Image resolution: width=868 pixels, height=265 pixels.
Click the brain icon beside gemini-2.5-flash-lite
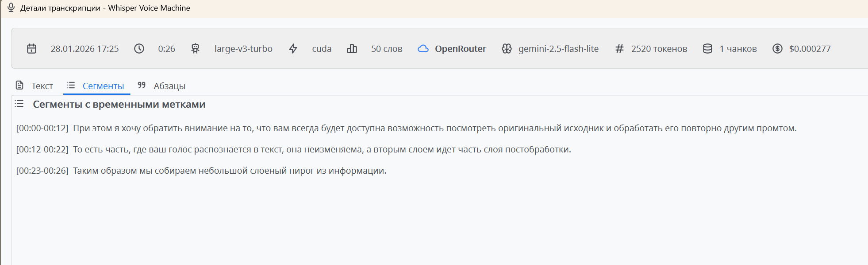(507, 49)
